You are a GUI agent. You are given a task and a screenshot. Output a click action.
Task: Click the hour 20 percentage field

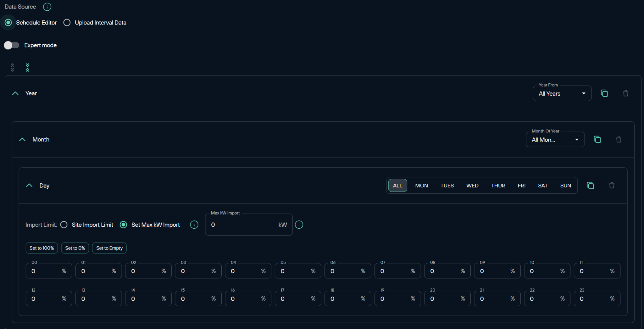click(x=447, y=298)
